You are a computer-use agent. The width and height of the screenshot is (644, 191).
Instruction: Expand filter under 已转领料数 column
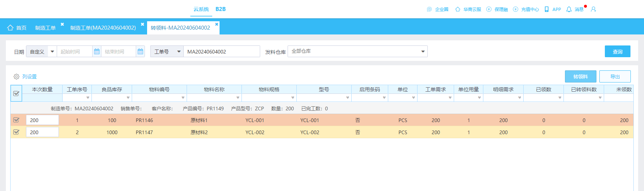[600, 98]
